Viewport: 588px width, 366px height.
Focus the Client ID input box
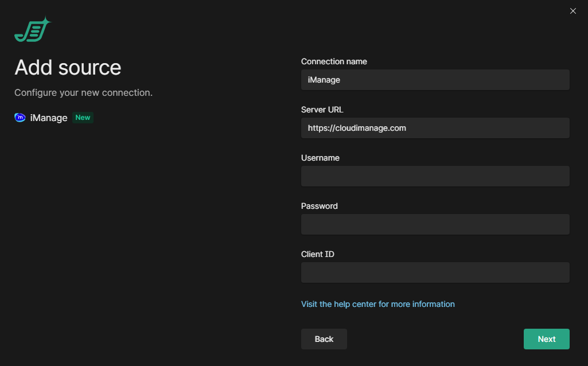coord(435,272)
